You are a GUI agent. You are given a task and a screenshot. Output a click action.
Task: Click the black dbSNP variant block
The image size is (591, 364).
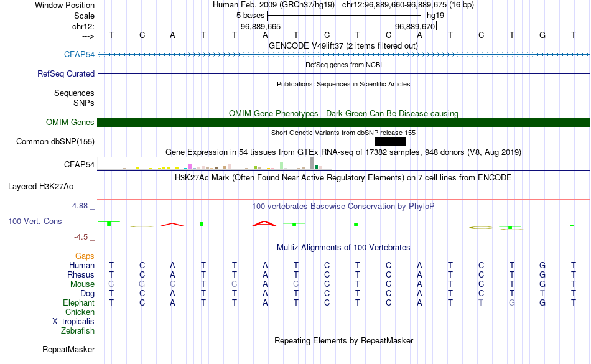pyautogui.click(x=390, y=142)
